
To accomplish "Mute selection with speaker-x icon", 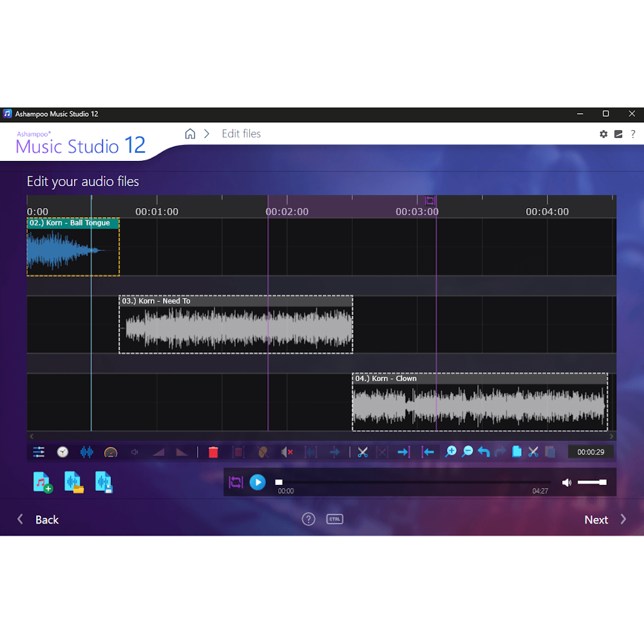I will click(x=287, y=452).
